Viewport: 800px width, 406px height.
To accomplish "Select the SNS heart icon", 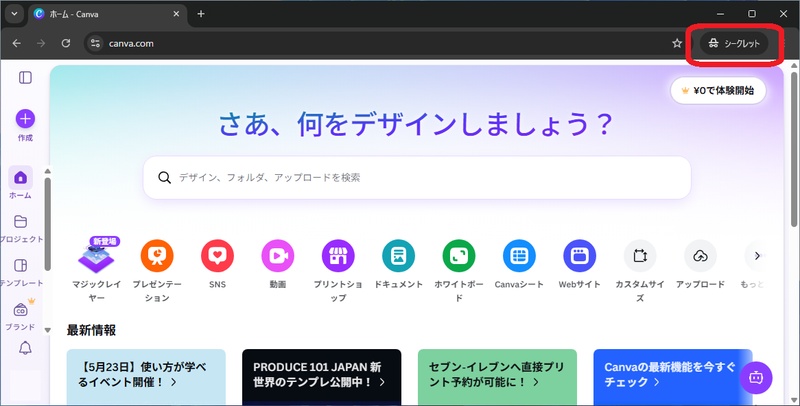I will coord(217,256).
